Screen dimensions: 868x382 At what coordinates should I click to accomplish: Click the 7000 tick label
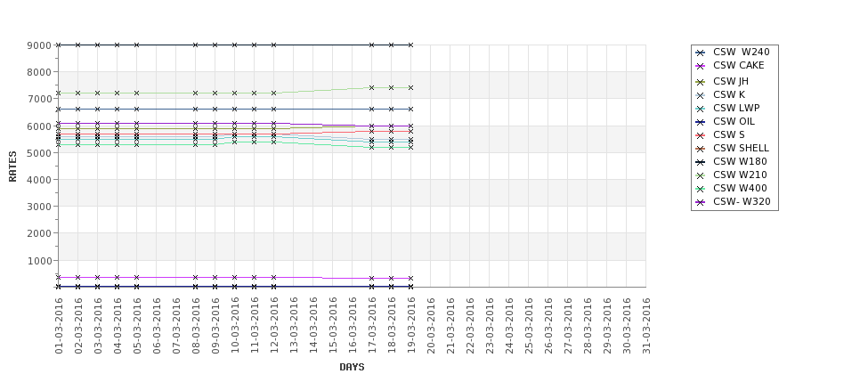click(x=39, y=99)
